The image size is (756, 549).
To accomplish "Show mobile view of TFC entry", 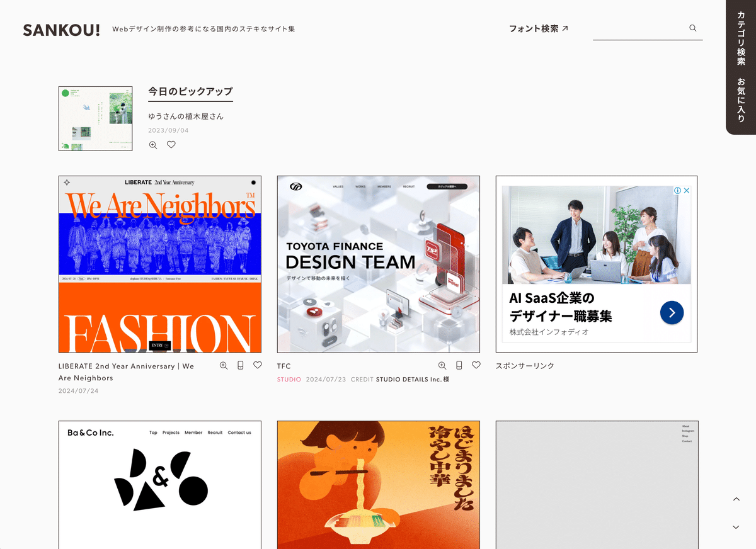I will pos(459,365).
